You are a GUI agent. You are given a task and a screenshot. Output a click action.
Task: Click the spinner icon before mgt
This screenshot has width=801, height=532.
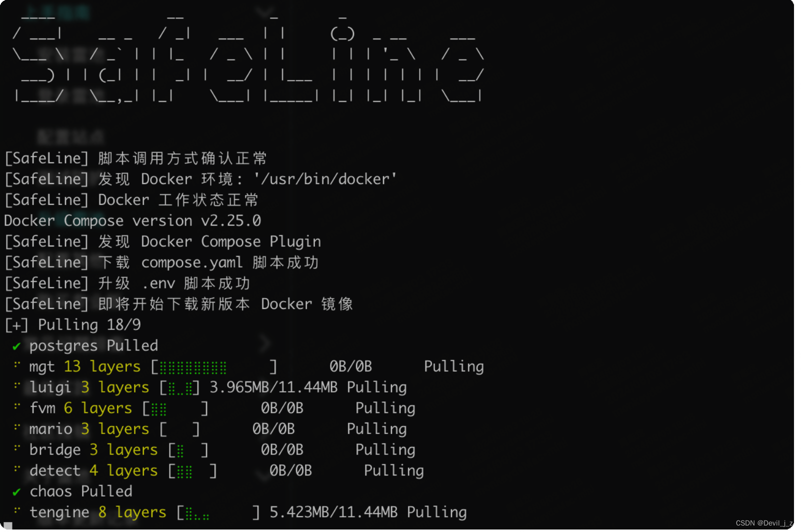click(x=17, y=364)
